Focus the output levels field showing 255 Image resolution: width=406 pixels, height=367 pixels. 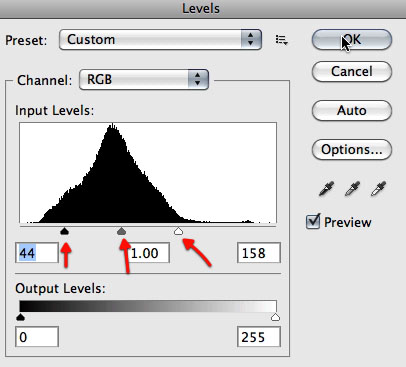coord(259,337)
